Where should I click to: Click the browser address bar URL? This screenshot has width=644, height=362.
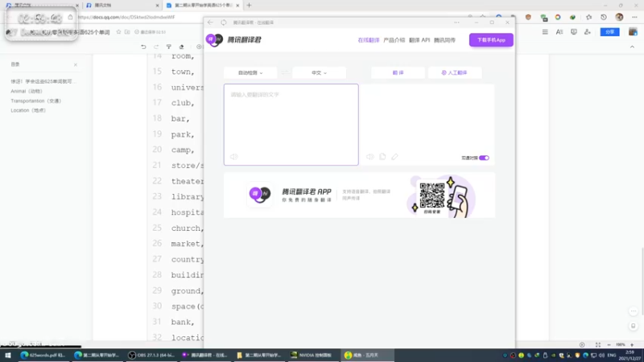tap(126, 17)
